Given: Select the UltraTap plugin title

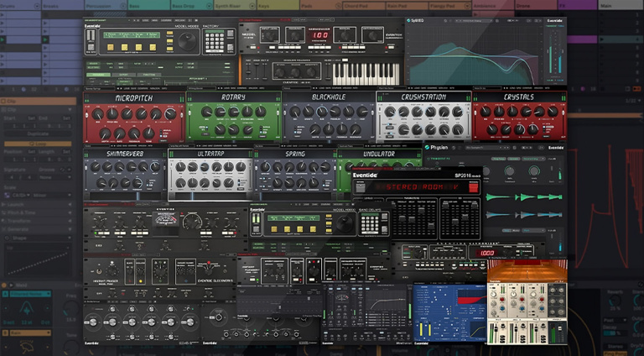Looking at the screenshot, I should (x=210, y=154).
